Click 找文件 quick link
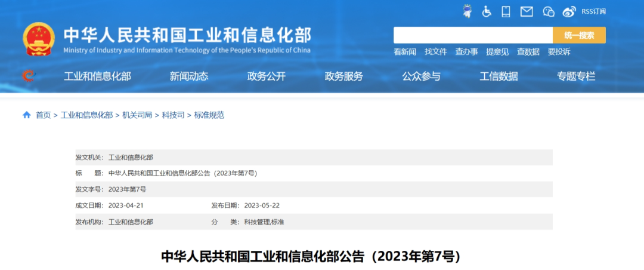This screenshot has width=644, height=270. pos(436,52)
